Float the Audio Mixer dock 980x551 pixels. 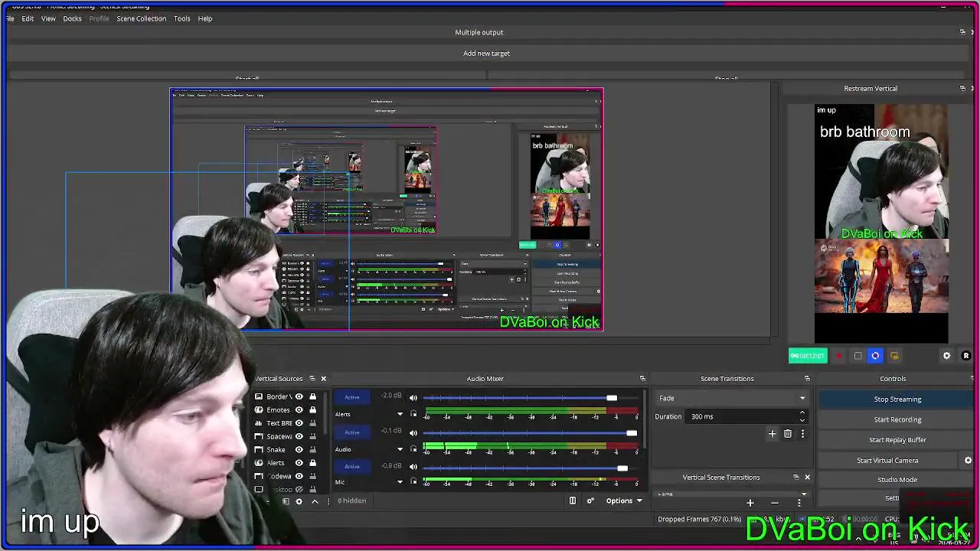tap(642, 379)
